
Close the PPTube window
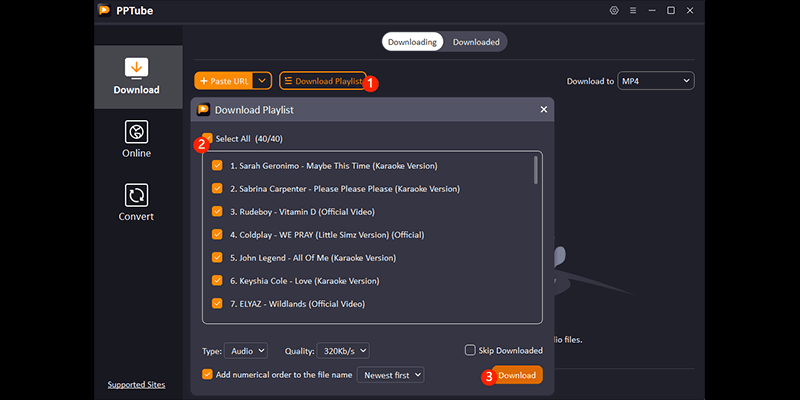tap(690, 10)
